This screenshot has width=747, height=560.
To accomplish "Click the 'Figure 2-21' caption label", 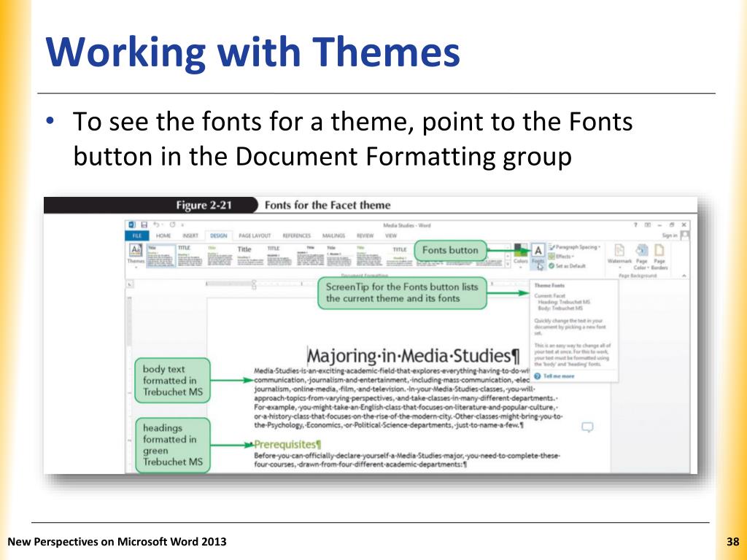I will point(204,205).
